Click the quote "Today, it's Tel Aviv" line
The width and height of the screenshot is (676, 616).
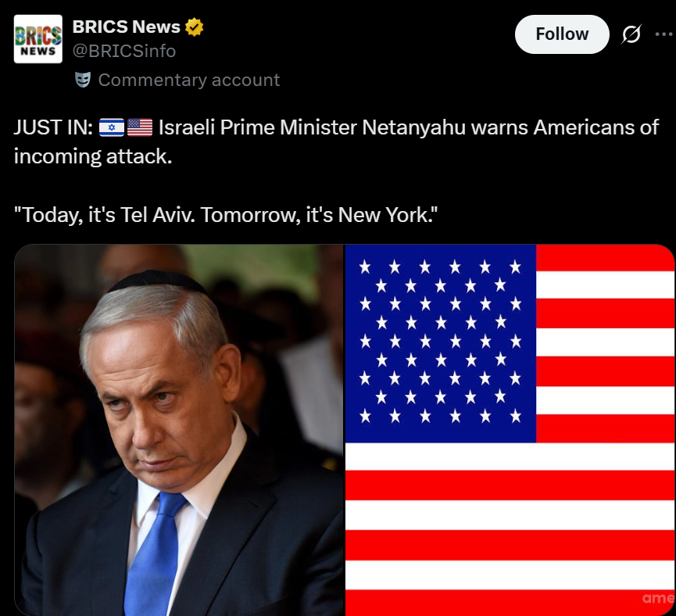(x=226, y=215)
